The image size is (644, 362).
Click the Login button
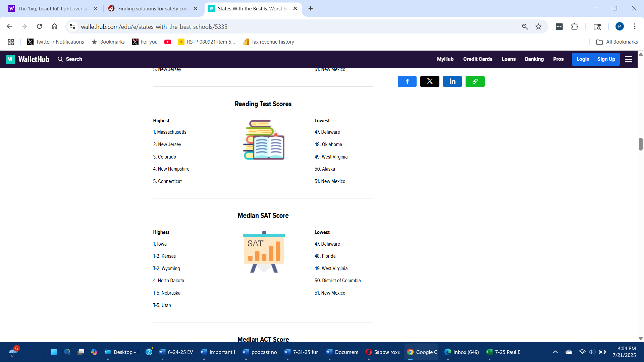tap(583, 59)
